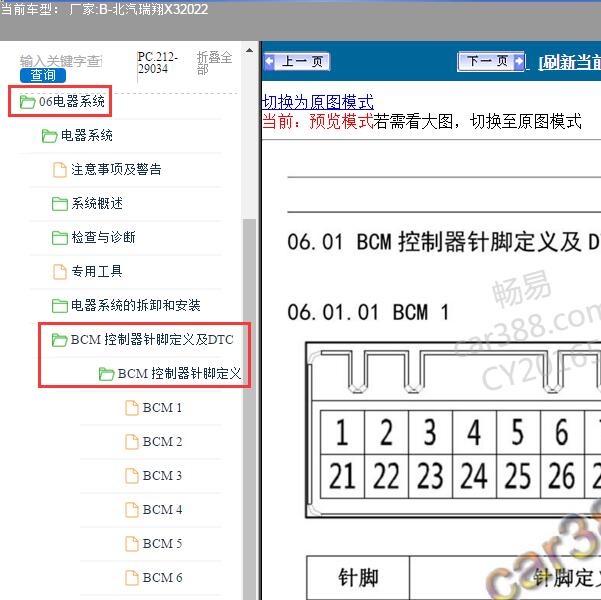This screenshot has height=600, width=601.
Task: Click the right arrow icon on 下一页
Action: tap(519, 61)
